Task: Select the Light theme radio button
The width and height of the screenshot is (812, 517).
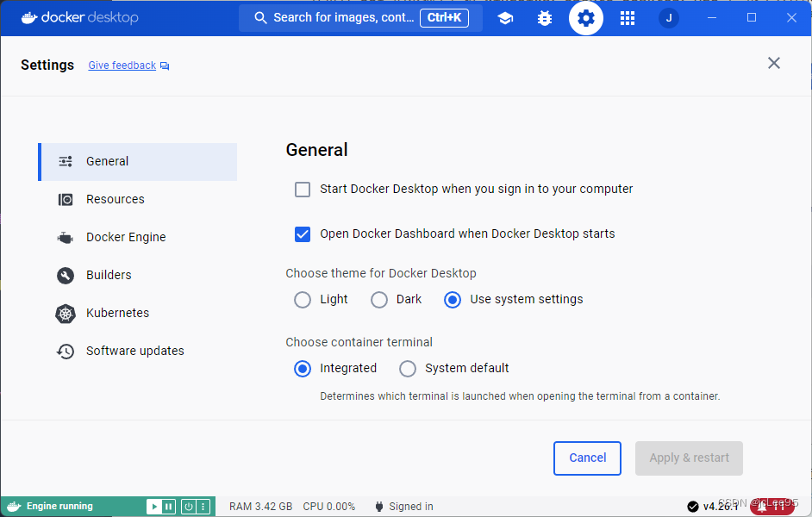Action: tap(303, 300)
